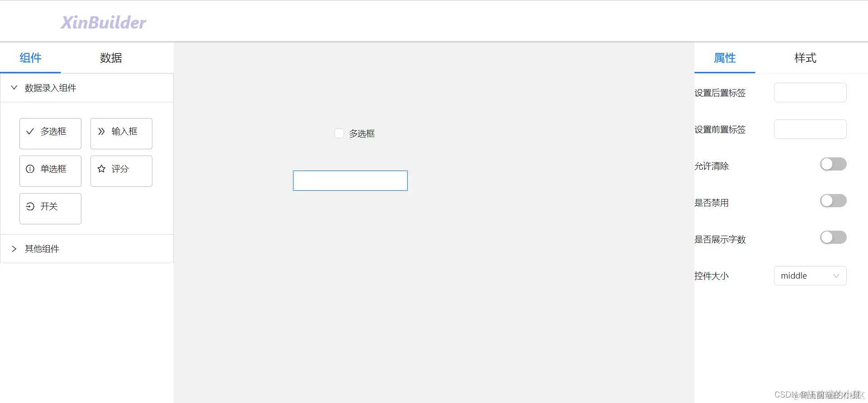Screen dimensions: 868x403
Task: Click the 设置前置标签 label
Action: pyautogui.click(x=720, y=129)
